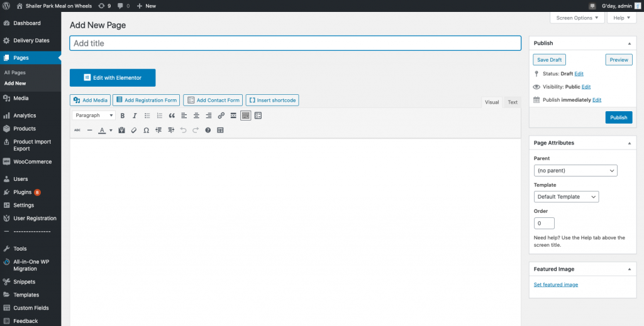Collapse the Page Attributes metabox
This screenshot has width=644, height=326.
[629, 143]
